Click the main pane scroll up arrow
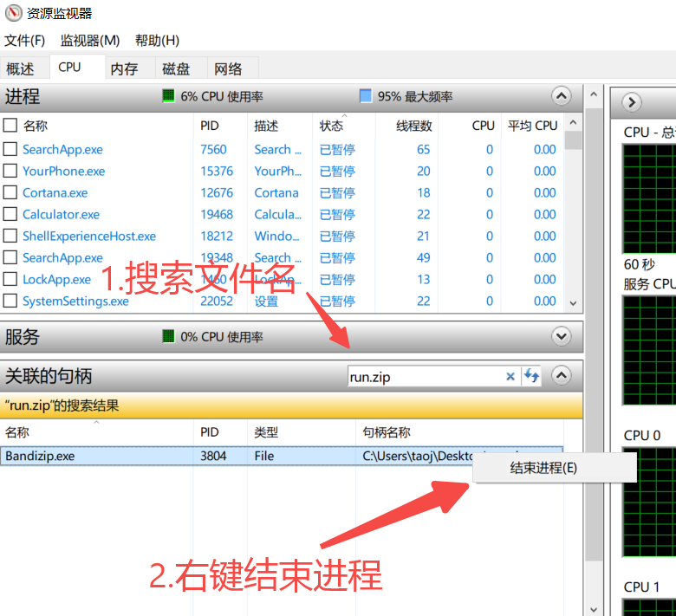 (x=594, y=94)
